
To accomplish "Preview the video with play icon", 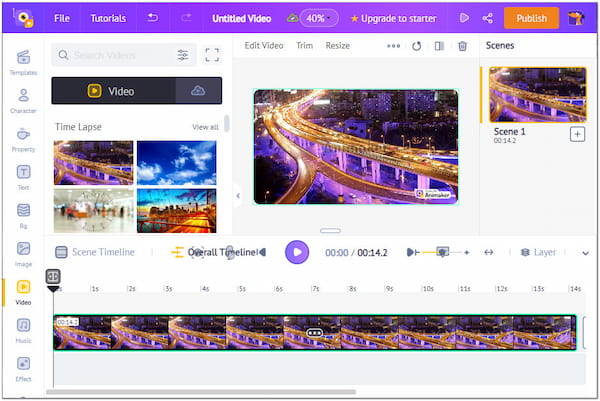I will 464,18.
